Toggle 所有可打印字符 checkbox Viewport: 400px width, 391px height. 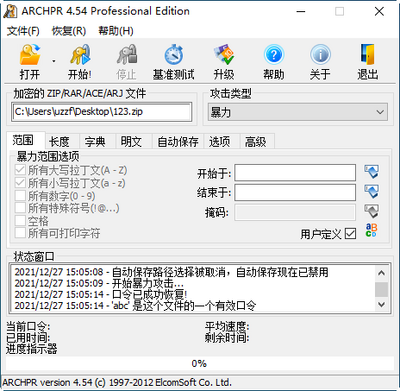click(x=20, y=233)
